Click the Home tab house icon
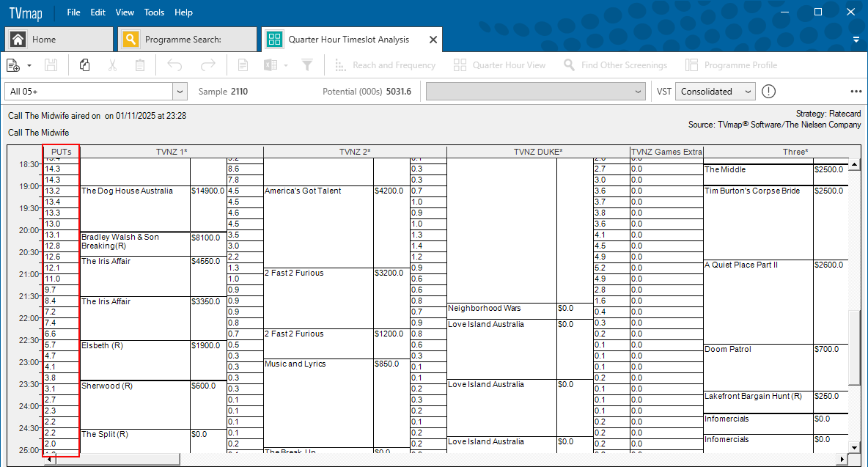 pos(18,40)
